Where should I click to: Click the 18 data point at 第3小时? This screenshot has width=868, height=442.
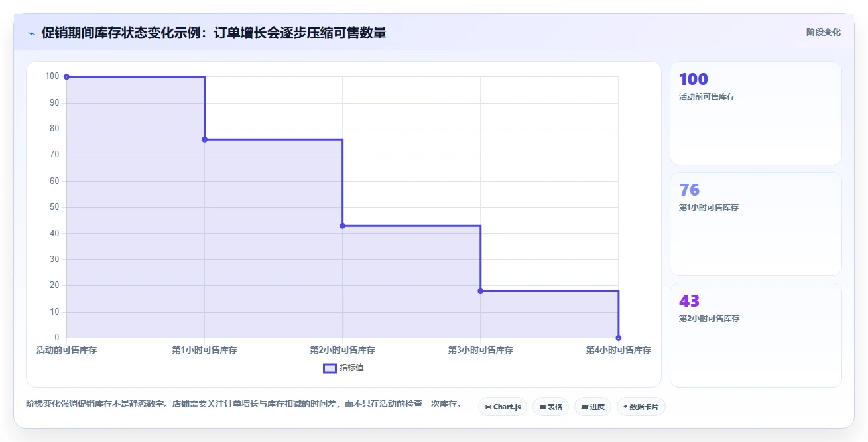click(480, 291)
